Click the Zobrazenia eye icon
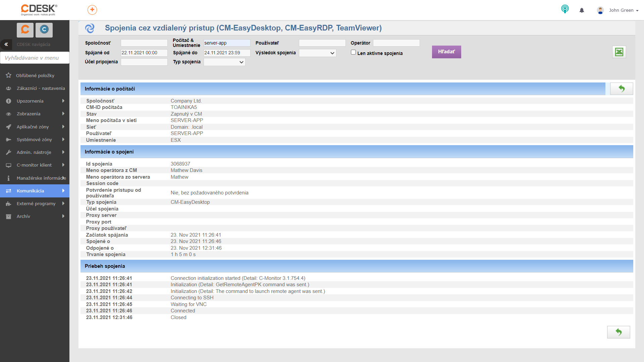 coord(8,114)
